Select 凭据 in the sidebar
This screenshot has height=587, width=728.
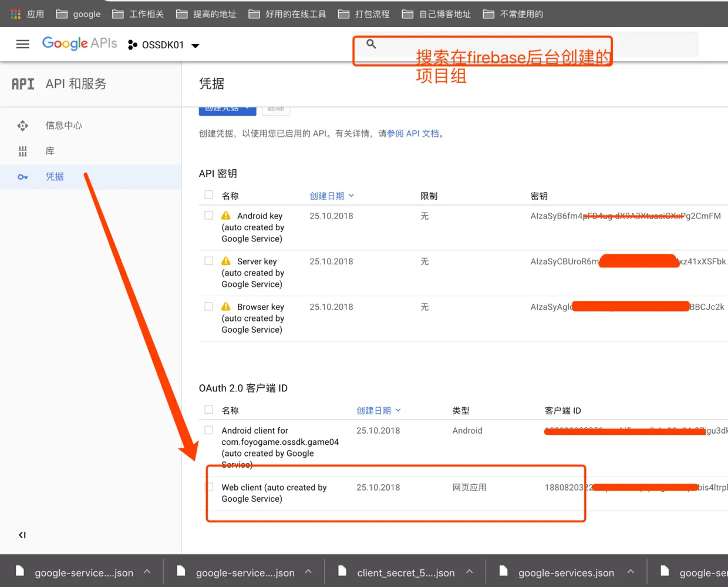tap(55, 177)
